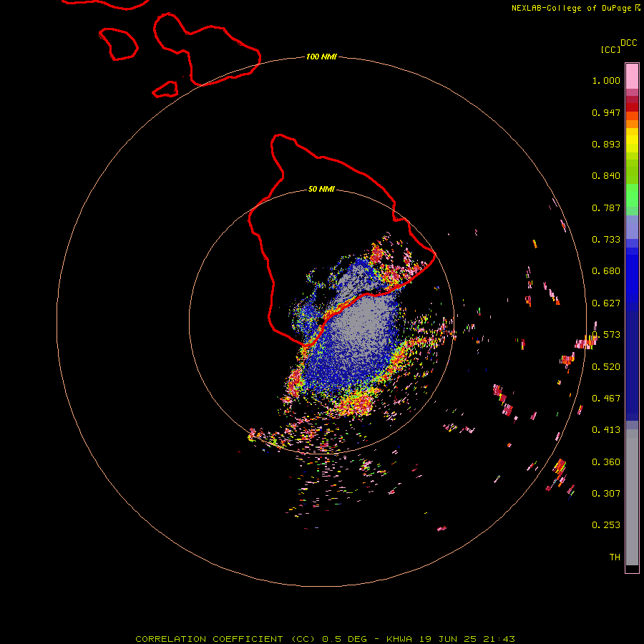Pick the orange color bar segment

pos(632,124)
